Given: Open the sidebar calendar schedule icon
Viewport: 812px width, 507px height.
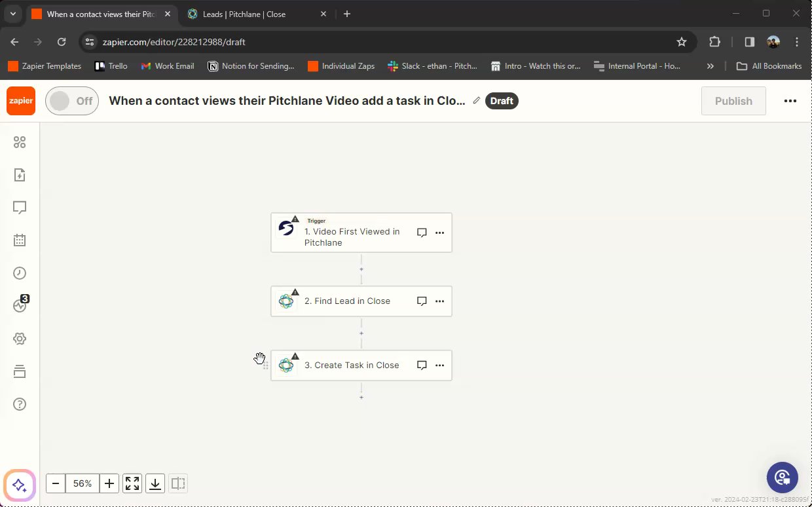Looking at the screenshot, I should (20, 240).
